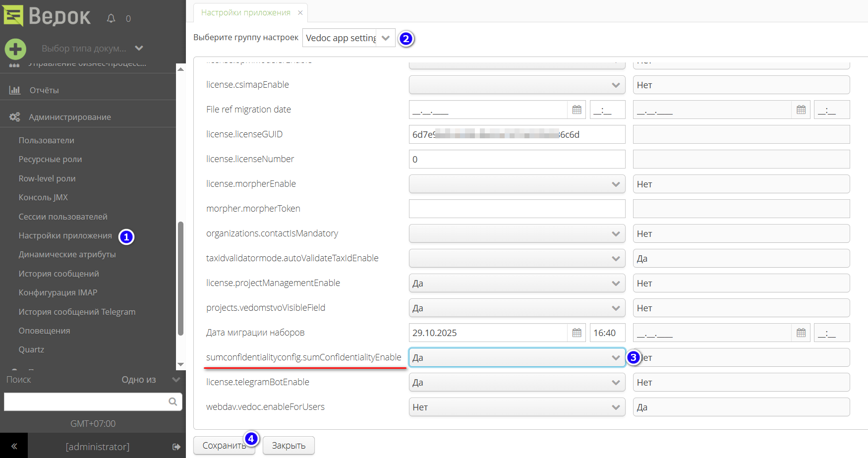The image size is (868, 458).
Task: Switch to the Настройки приложения tab
Action: [x=246, y=13]
